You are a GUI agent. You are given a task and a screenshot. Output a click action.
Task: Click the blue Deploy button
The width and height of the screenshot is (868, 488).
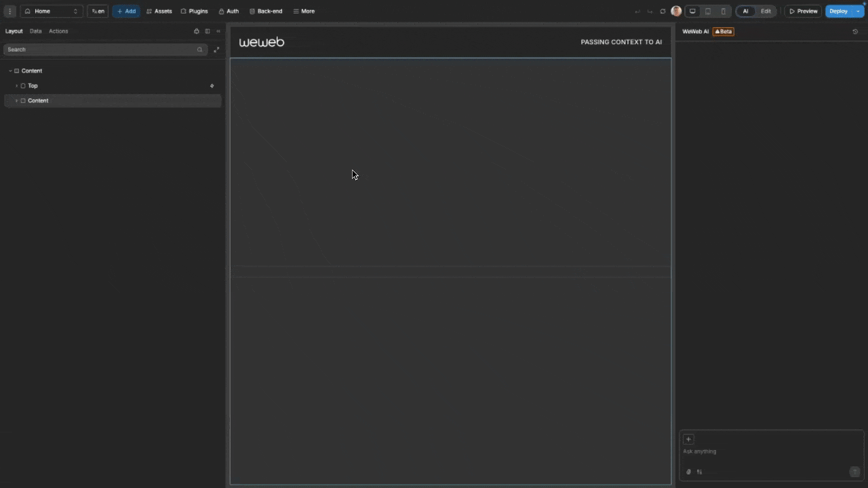[838, 11]
